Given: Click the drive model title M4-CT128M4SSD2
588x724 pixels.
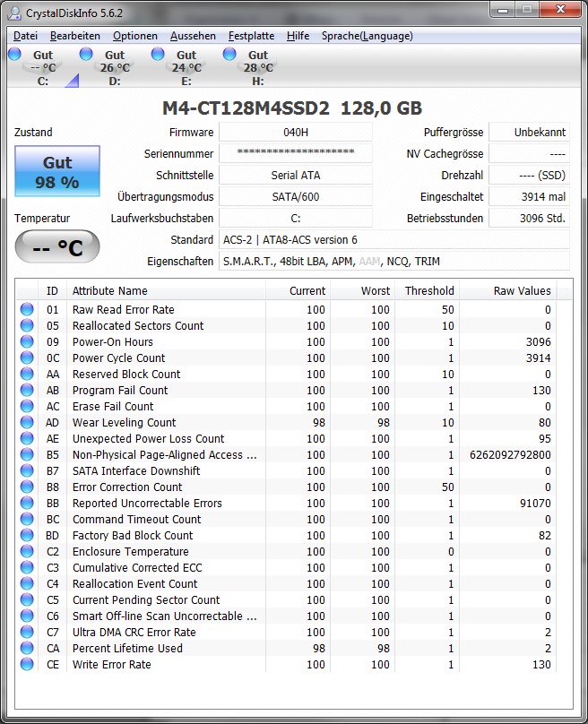Looking at the screenshot, I should point(246,108).
